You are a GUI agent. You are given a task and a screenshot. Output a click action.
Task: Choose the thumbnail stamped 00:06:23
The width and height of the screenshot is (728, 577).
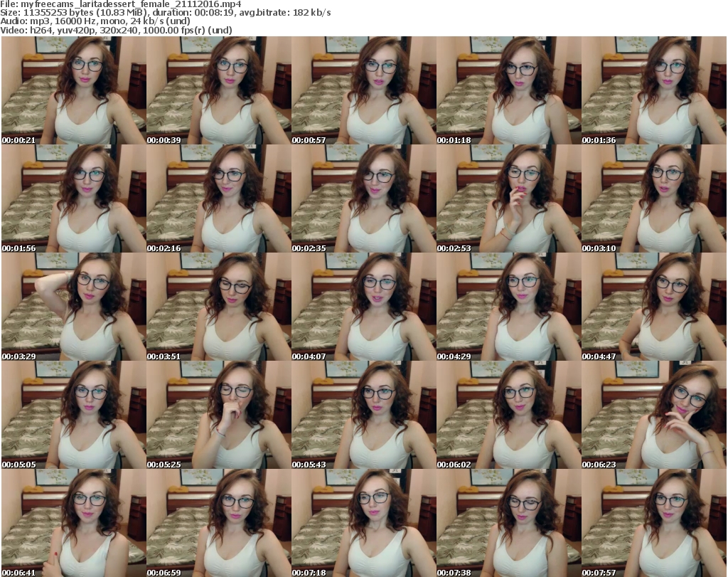[x=654, y=415]
